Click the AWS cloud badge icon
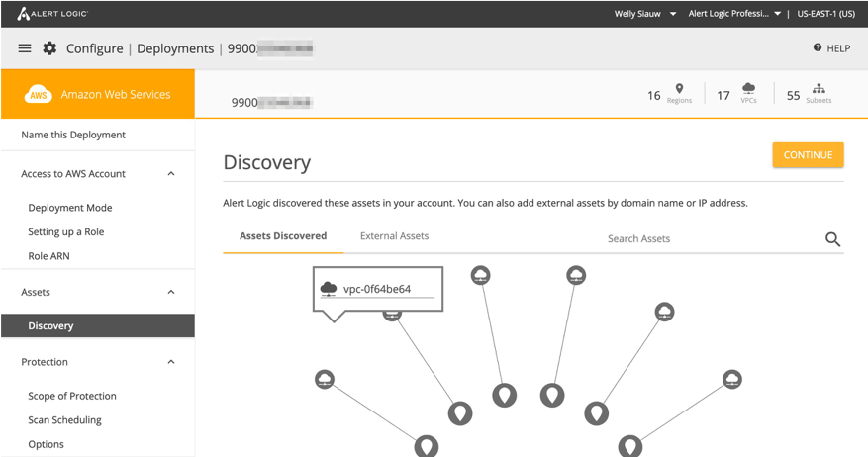Image resolution: width=868 pixels, height=457 pixels. point(39,95)
